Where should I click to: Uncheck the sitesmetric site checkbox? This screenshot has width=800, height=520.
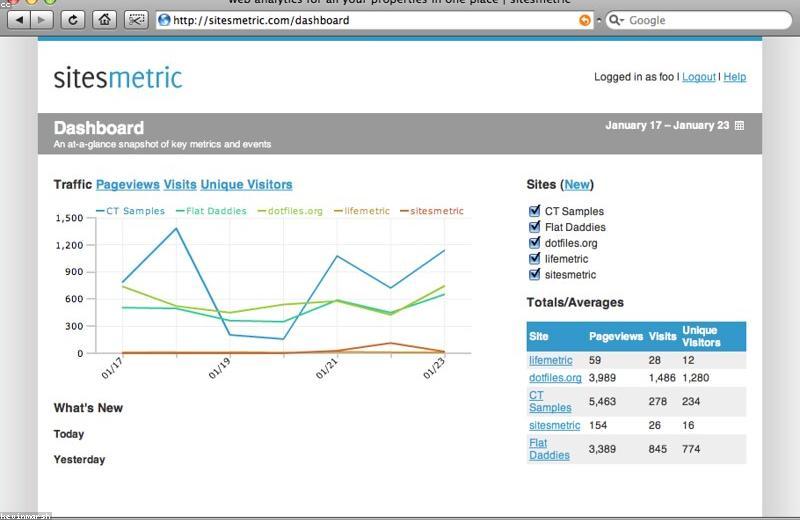click(534, 274)
